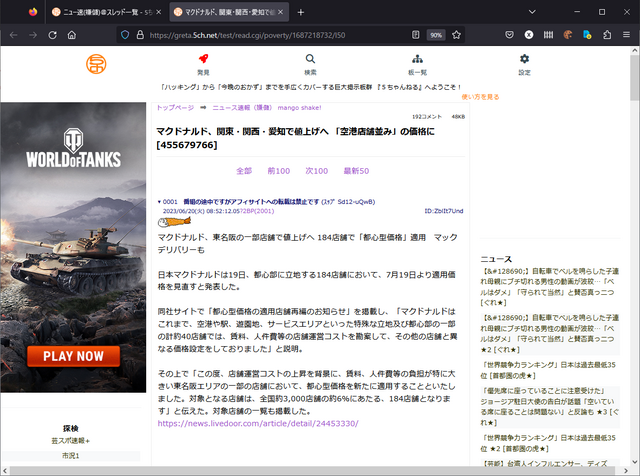The width and height of the screenshot is (640, 476).
Task: Open 世界競争力ランキング news headline without ★2
Action: [x=548, y=370]
